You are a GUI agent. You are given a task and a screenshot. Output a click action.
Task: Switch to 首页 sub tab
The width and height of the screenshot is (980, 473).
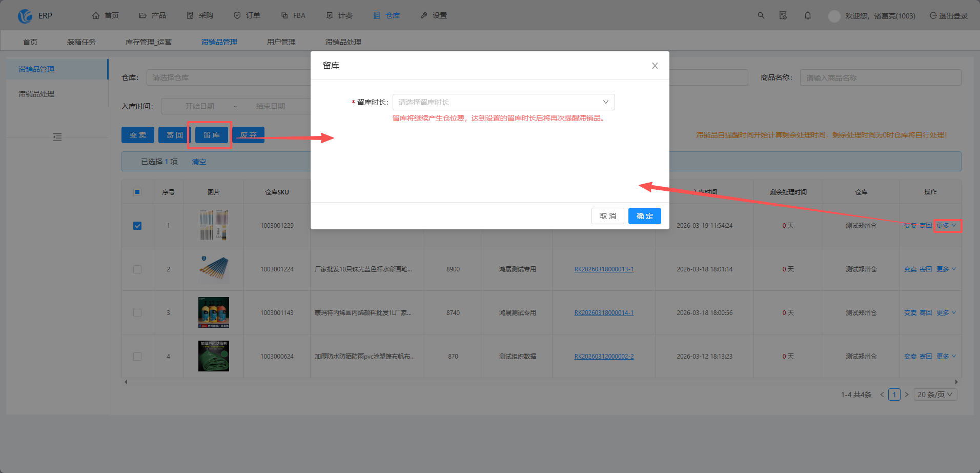pos(30,42)
